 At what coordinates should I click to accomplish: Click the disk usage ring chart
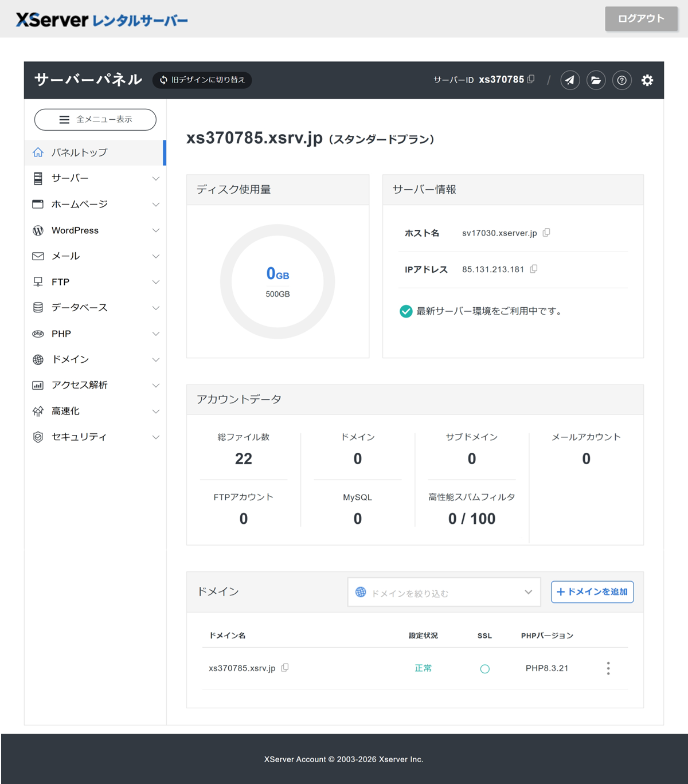pos(277,281)
